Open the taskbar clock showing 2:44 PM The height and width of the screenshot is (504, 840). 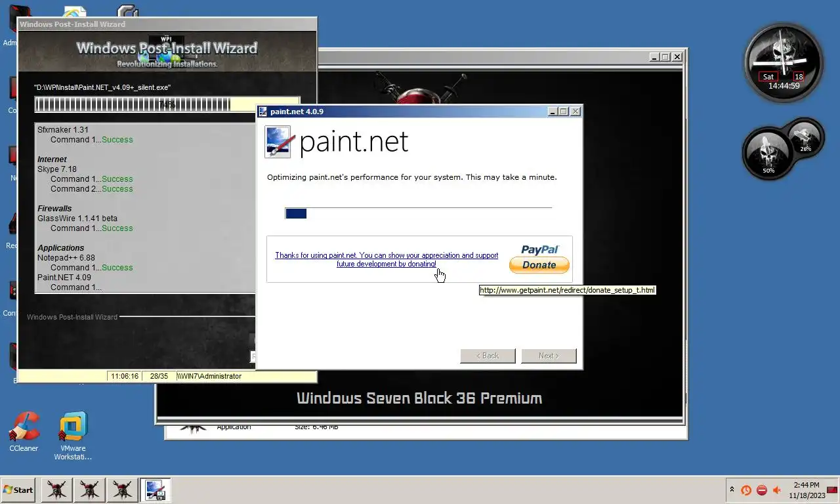[806, 490]
